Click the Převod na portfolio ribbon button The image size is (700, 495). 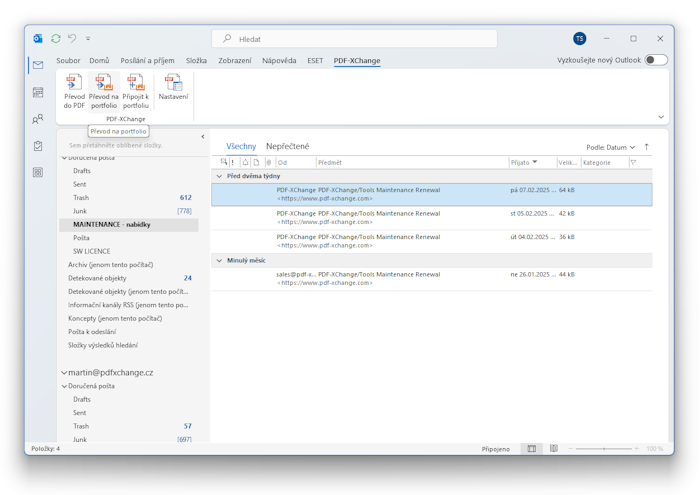coord(104,92)
